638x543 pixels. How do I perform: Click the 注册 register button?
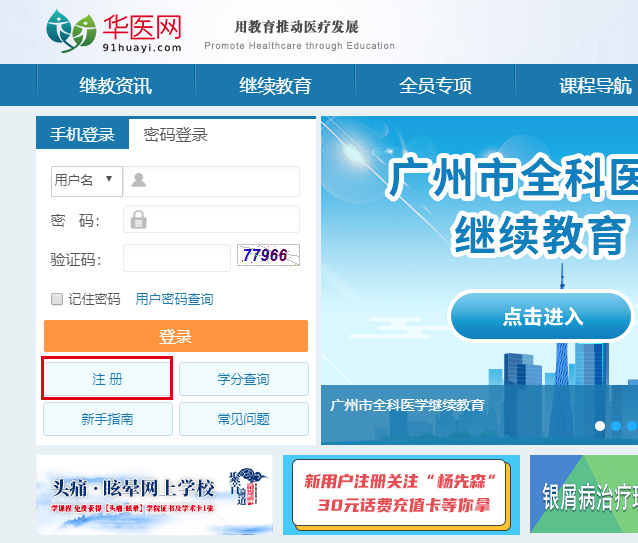107,379
